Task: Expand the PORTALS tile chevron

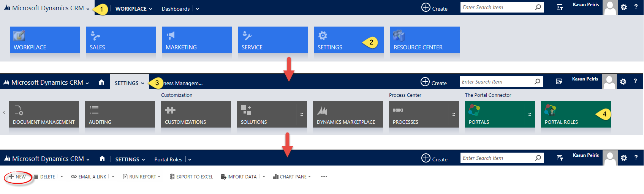Action: pos(530,114)
